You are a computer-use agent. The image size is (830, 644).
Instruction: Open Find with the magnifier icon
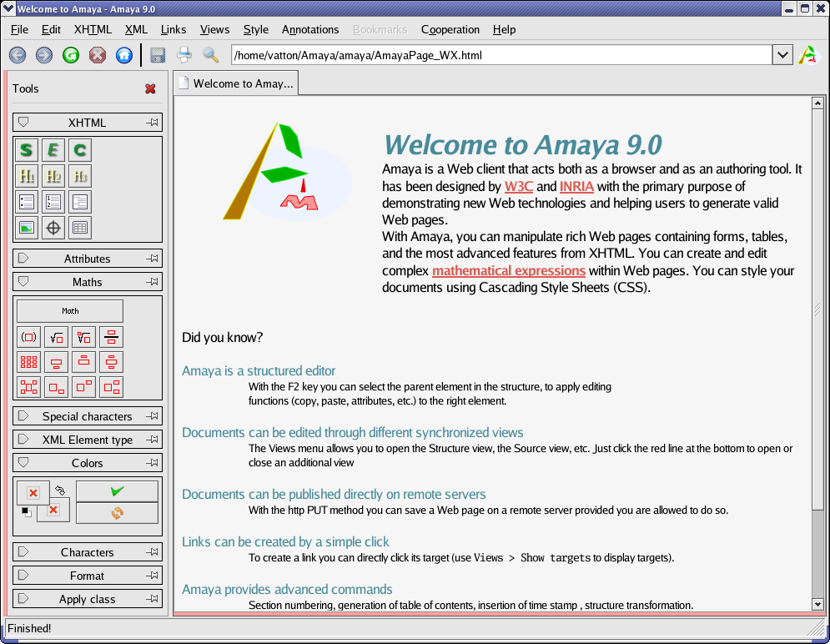pos(211,55)
